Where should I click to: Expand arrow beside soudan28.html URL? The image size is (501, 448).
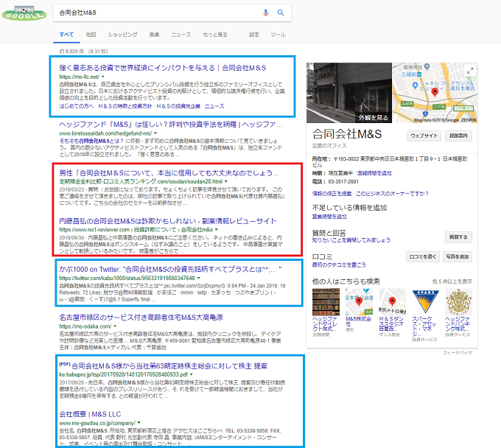226,181
